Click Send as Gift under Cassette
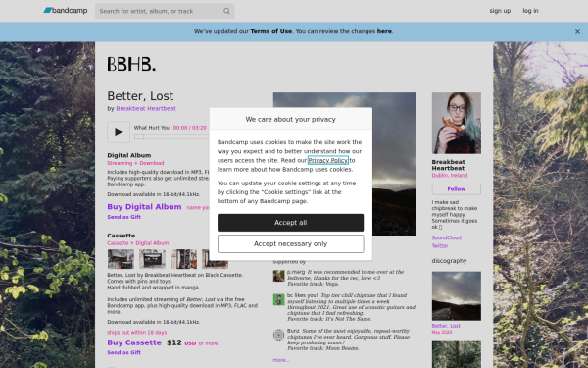The height and width of the screenshot is (368, 588). [124, 352]
